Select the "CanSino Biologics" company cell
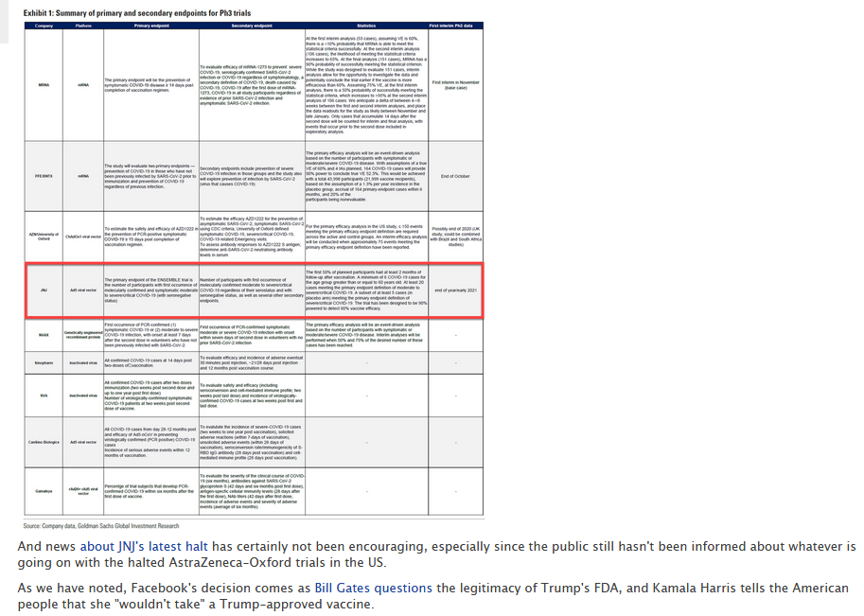864x616 pixels. pos(44,442)
